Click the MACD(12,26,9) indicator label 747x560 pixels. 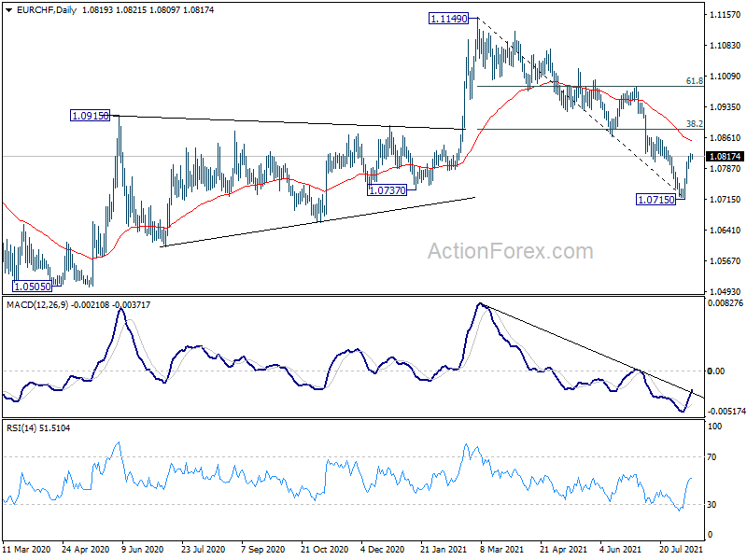pos(37,305)
